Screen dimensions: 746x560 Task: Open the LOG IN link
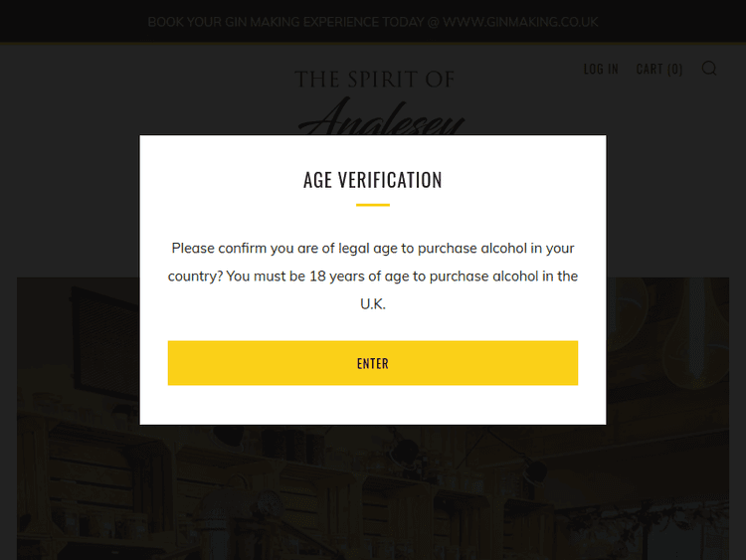coord(601,69)
